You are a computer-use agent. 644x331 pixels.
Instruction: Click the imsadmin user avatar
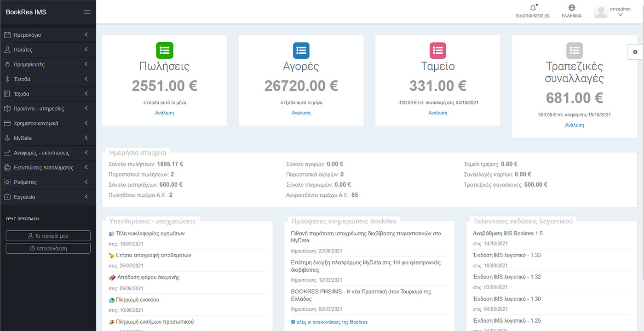click(x=601, y=11)
